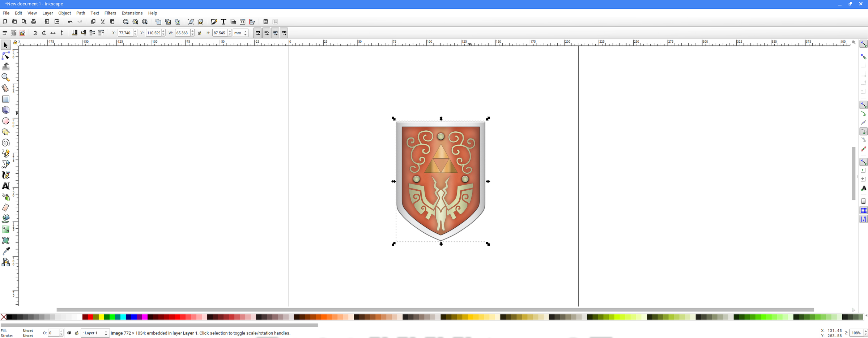Raise selection to top icon

pyautogui.click(x=101, y=33)
